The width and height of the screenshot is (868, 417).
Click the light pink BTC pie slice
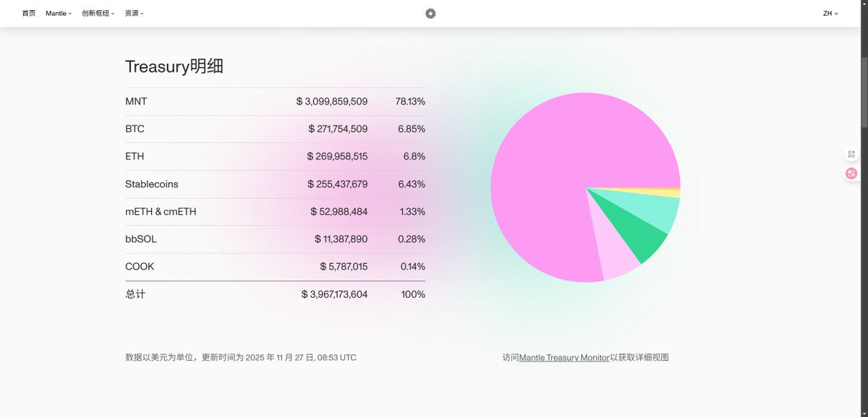[x=616, y=262]
